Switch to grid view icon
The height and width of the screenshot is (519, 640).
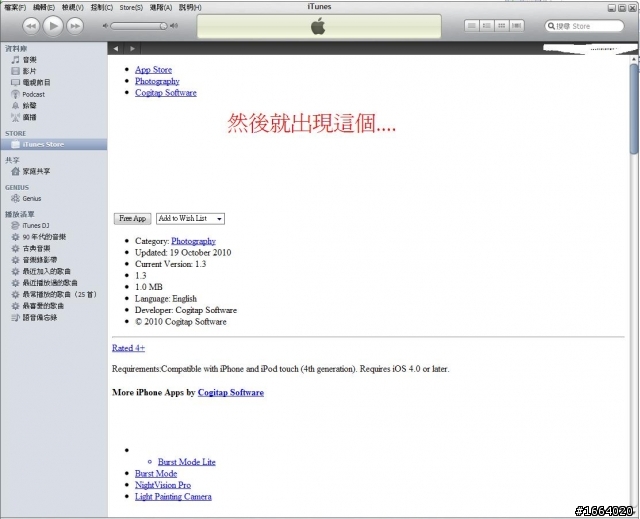tap(502, 26)
